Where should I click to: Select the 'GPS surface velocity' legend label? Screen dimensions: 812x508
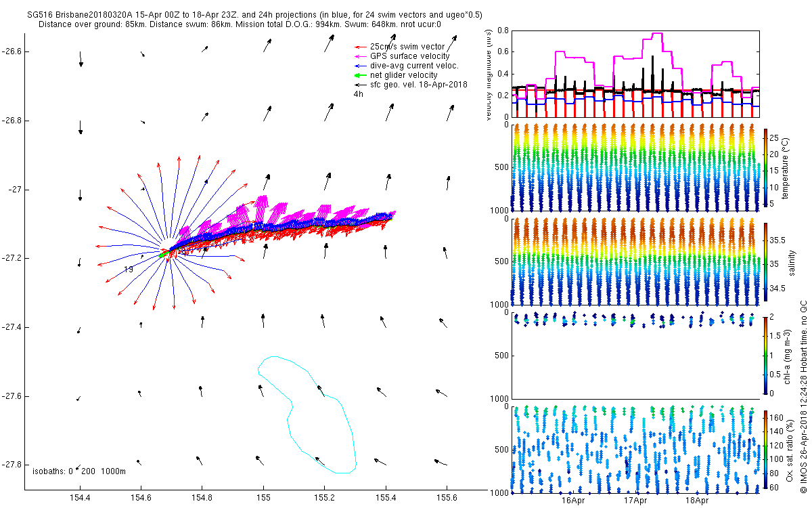click(x=410, y=56)
